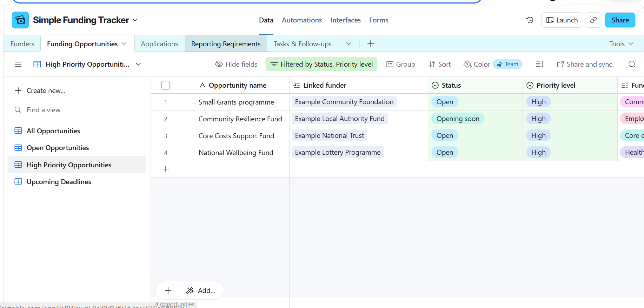Open the Sort options
Image resolution: width=644 pixels, height=308 pixels.
pyautogui.click(x=440, y=64)
